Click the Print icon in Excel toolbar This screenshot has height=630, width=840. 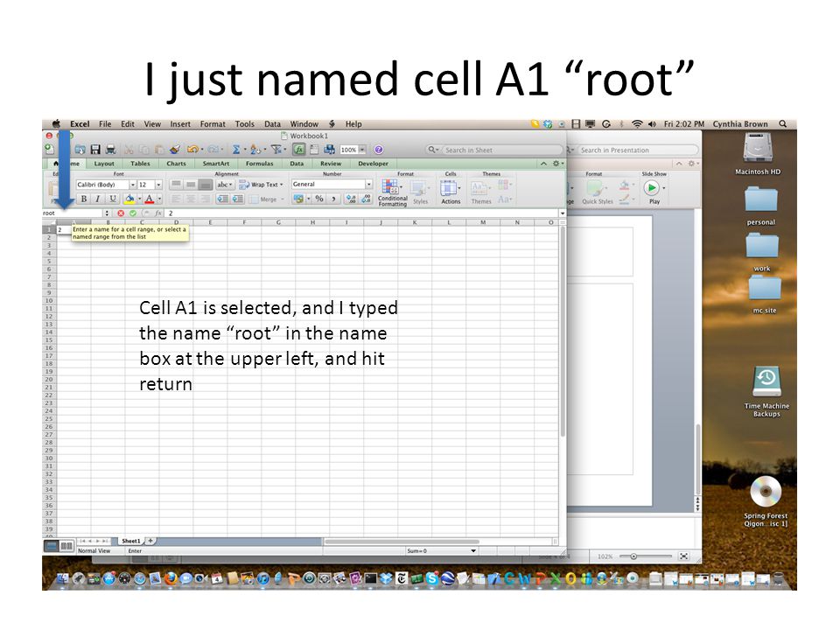[x=111, y=150]
